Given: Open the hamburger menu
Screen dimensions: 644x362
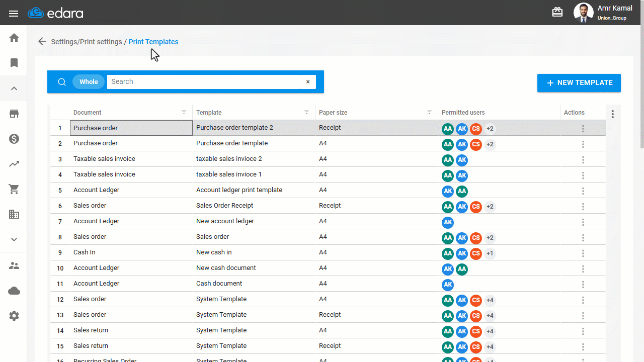Looking at the screenshot, I should 14,13.
